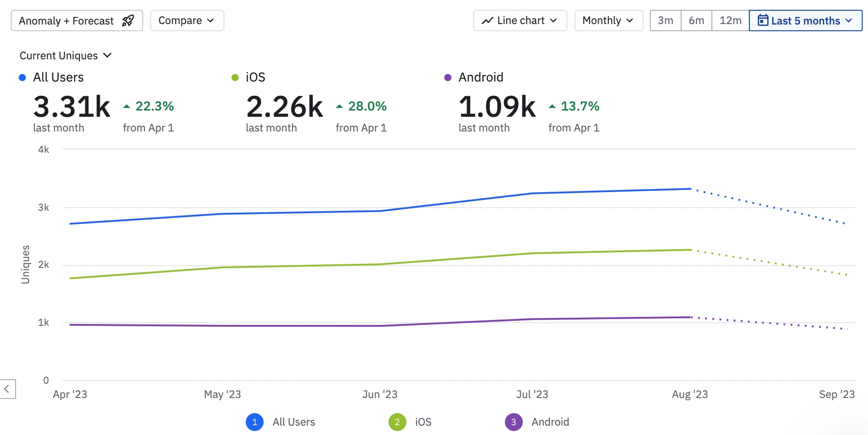Toggle the All Users series in the bottom legend
The height and width of the screenshot is (435, 868).
pyautogui.click(x=294, y=422)
